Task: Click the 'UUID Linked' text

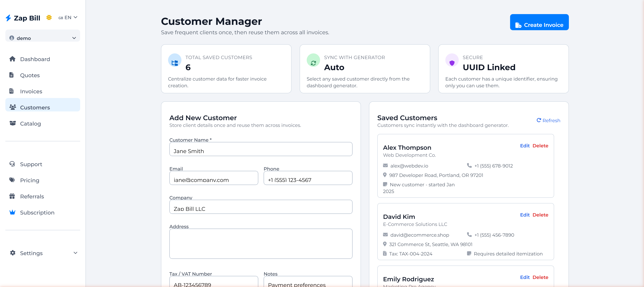Action: [489, 67]
